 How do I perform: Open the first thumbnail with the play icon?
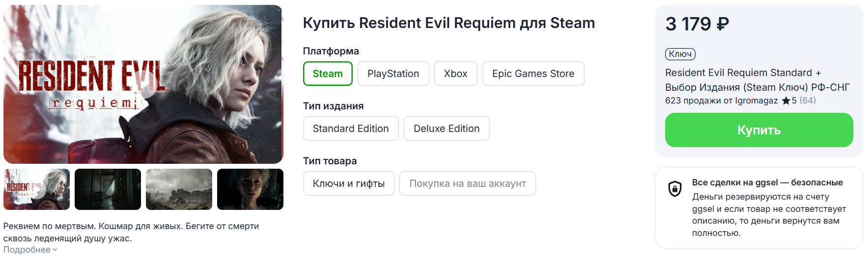37,189
